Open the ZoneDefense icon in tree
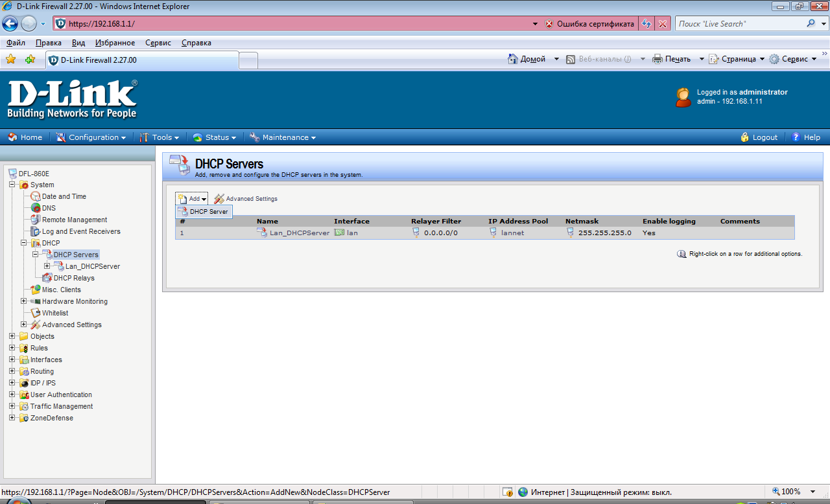Image resolution: width=830 pixels, height=504 pixels. pyautogui.click(x=24, y=418)
